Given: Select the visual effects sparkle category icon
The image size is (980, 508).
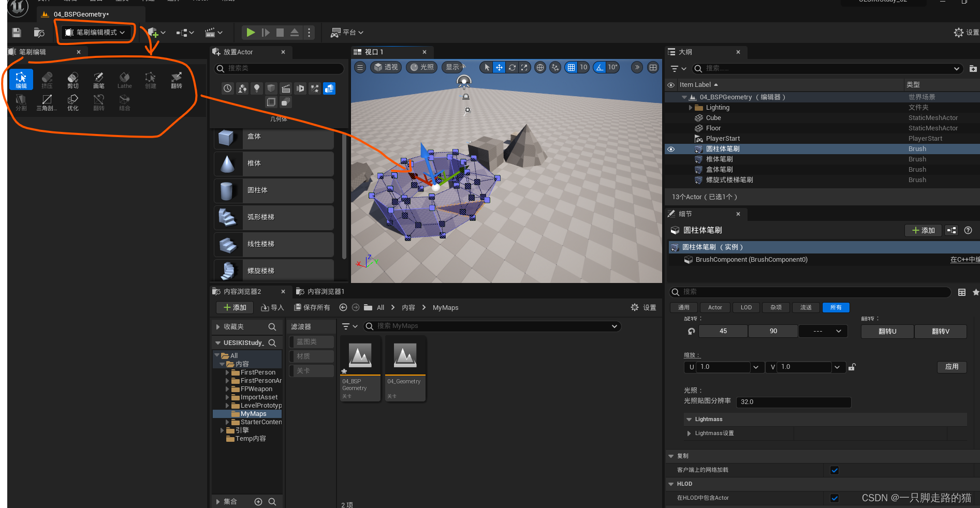Looking at the screenshot, I should tap(315, 88).
